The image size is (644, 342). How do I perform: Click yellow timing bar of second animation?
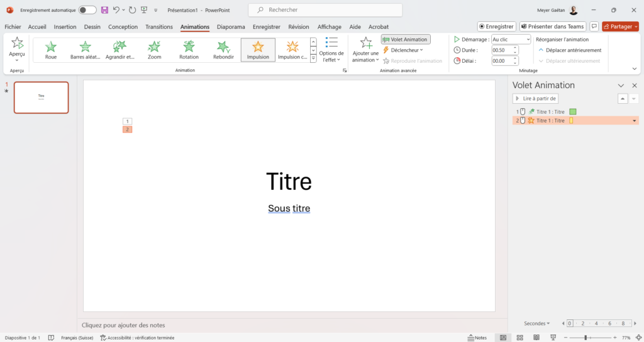click(x=571, y=121)
